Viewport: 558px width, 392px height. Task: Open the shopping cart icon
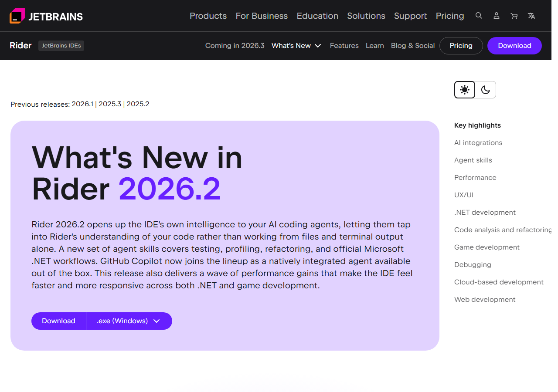(x=514, y=16)
